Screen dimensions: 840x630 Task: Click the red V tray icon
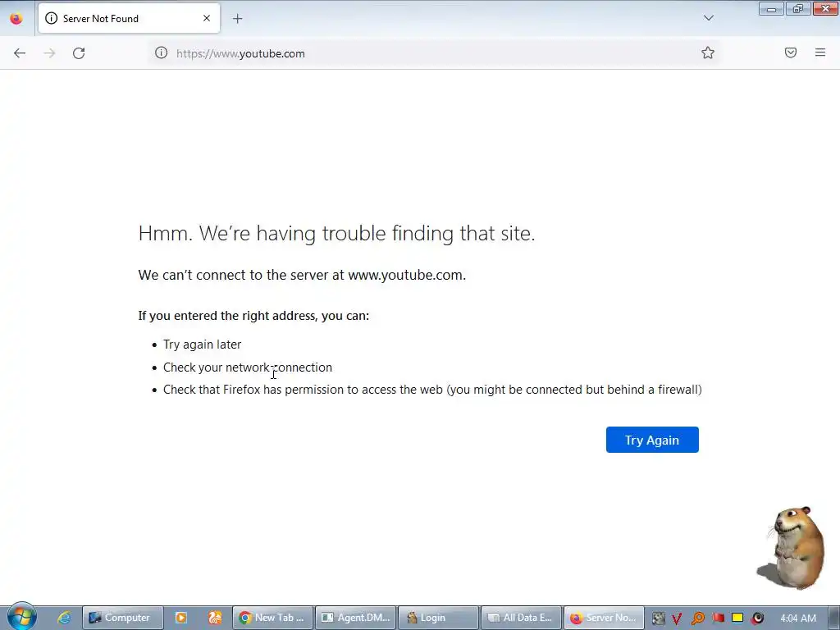tap(677, 619)
